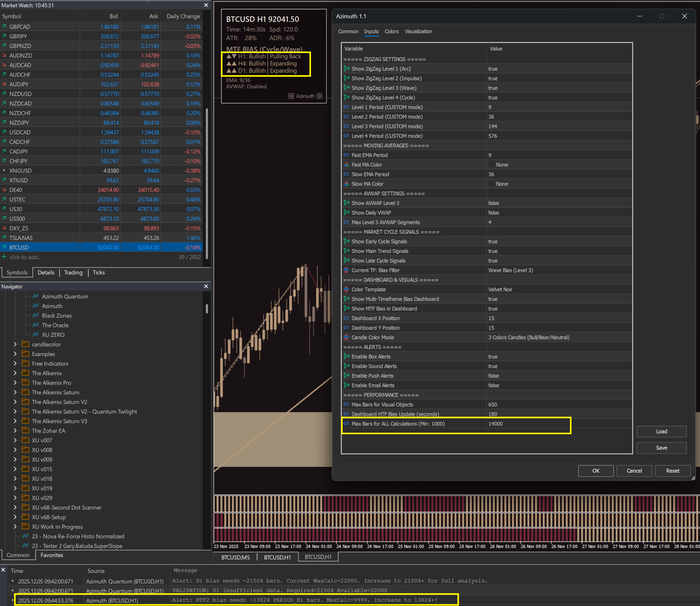Toggle Show Early Cycle Signals value

(x=493, y=241)
